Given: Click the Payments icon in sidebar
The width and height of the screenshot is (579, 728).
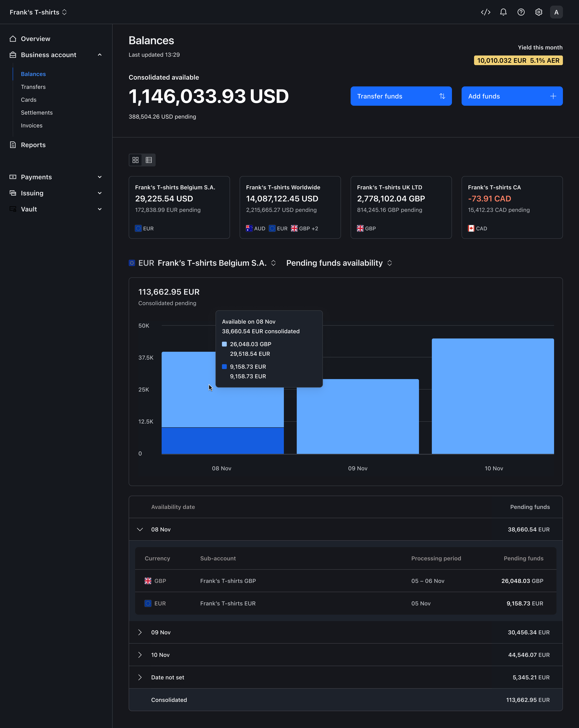Looking at the screenshot, I should [x=13, y=177].
